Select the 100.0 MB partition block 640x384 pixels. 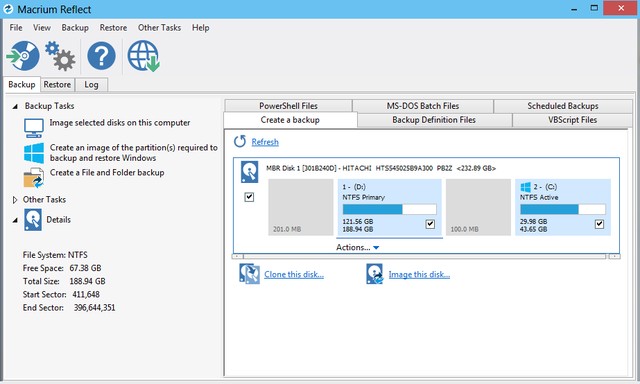478,207
